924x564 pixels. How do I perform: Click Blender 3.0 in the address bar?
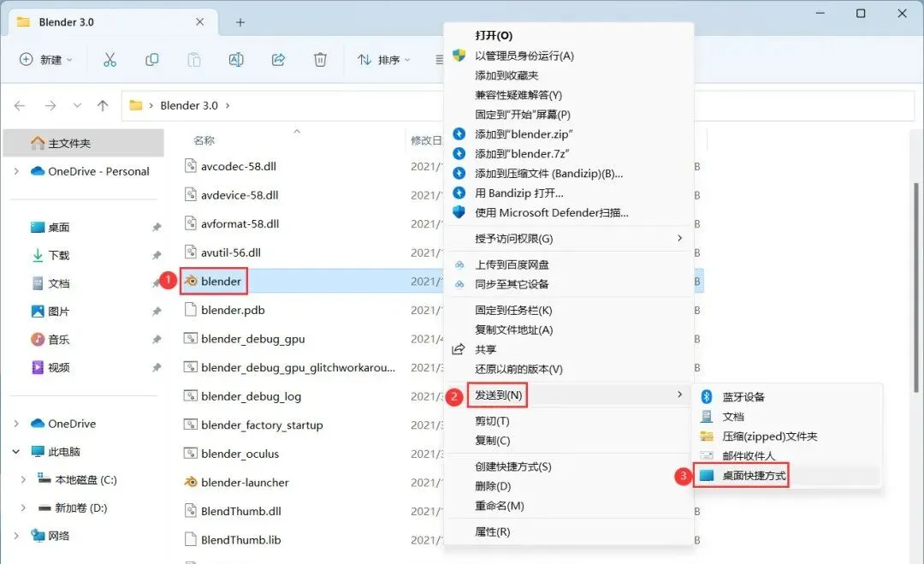coord(188,105)
